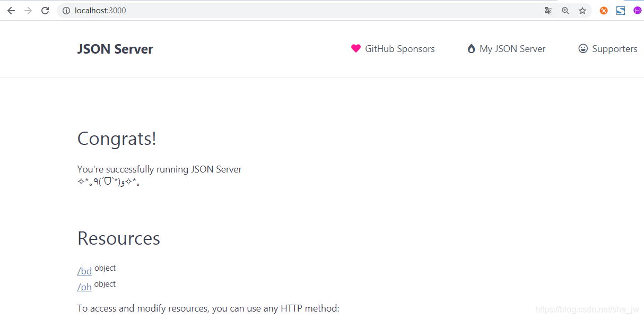644x319 pixels.
Task: Click the kaomoji emoticon line
Action: coord(108,183)
